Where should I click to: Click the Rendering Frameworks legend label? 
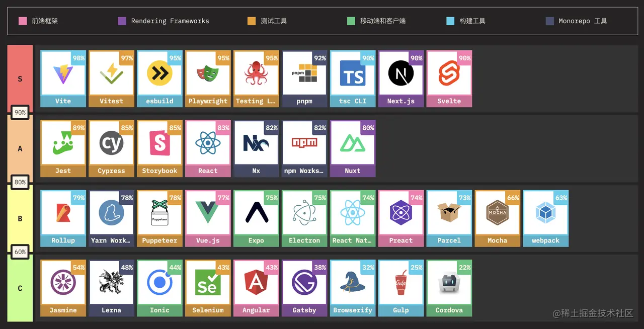pos(170,21)
